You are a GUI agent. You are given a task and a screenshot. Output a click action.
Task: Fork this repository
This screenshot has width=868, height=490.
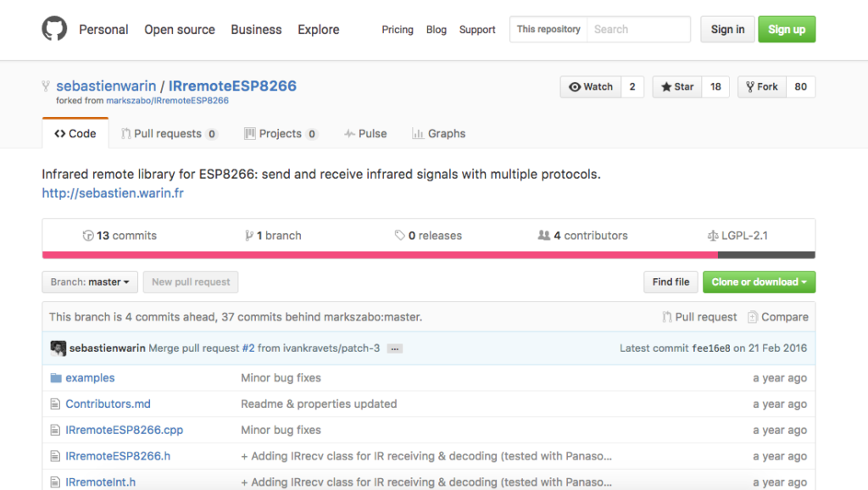pos(761,86)
